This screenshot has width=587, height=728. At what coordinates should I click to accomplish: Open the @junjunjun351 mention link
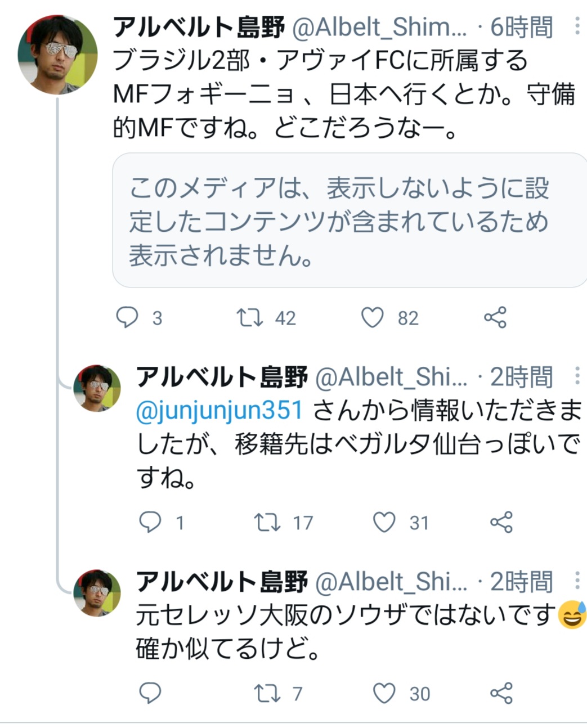219,410
